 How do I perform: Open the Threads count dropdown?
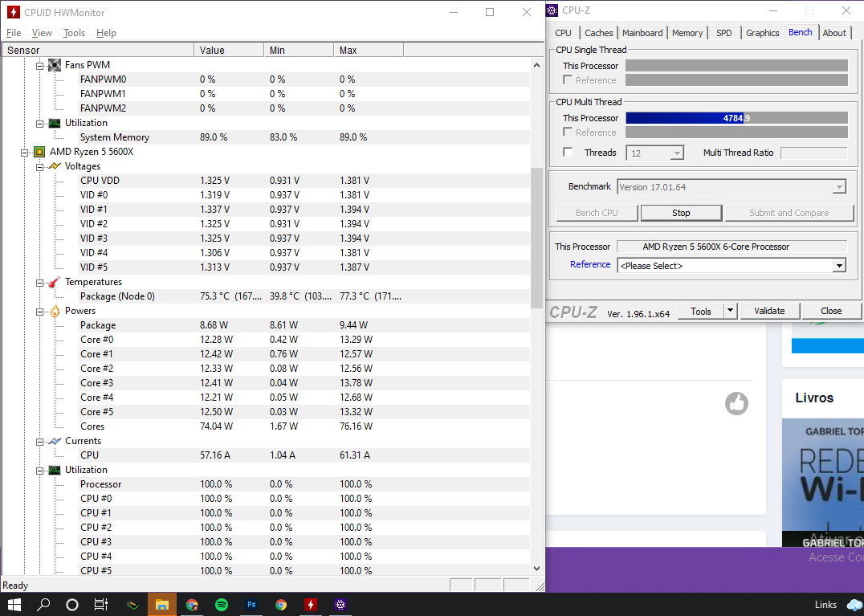point(677,153)
